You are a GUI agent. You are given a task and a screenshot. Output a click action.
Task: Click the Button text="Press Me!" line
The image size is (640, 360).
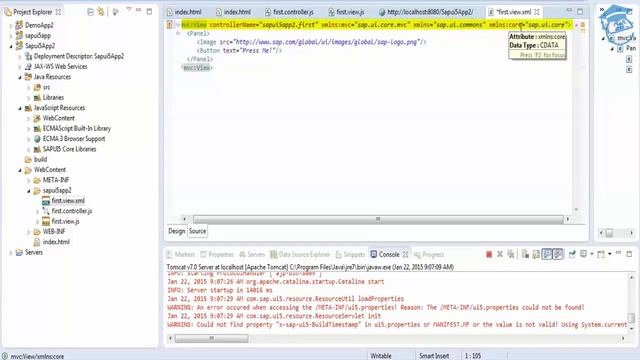pos(239,51)
